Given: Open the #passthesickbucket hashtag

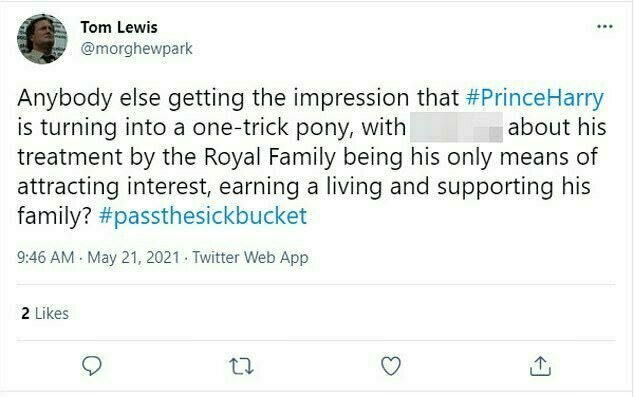Looking at the screenshot, I should point(203,216).
